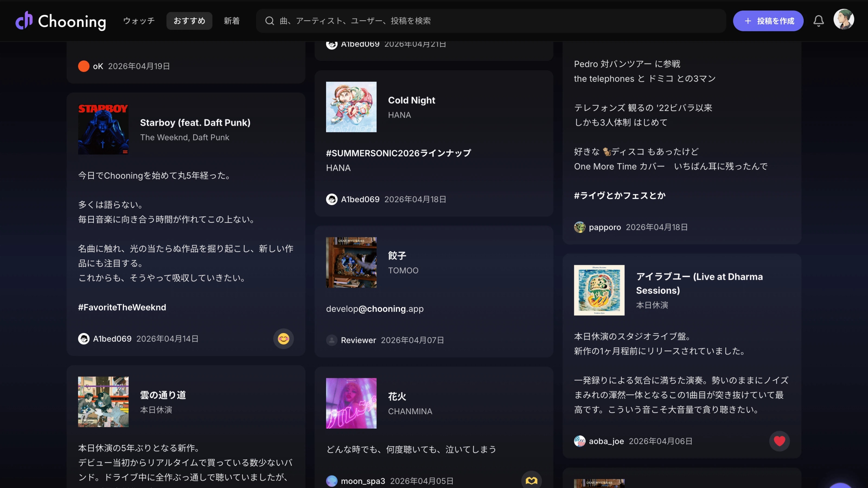Screen dimensions: 868x488
Task: Focus the song and artist search field
Action: [x=491, y=21]
